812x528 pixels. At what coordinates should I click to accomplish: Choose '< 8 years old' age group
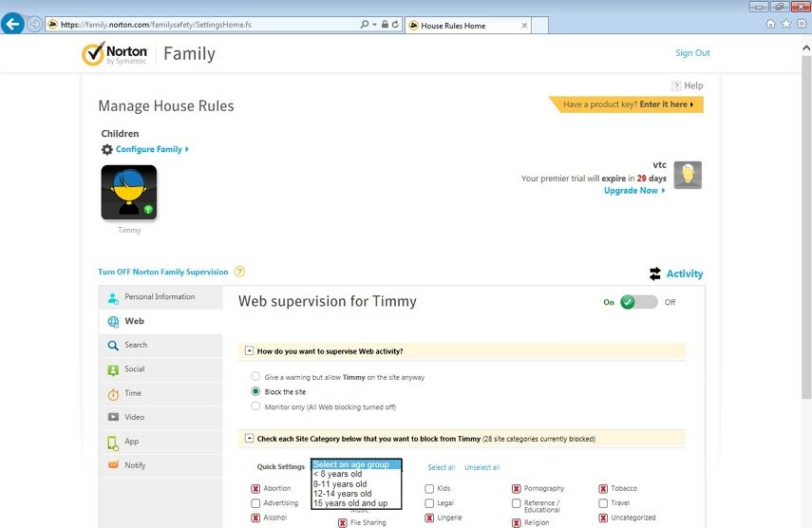pyautogui.click(x=356, y=474)
